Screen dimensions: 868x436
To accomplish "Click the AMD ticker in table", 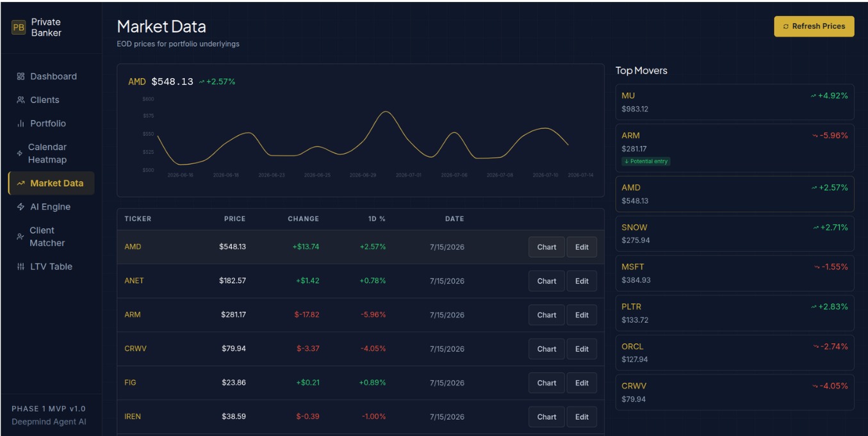I will 133,247.
